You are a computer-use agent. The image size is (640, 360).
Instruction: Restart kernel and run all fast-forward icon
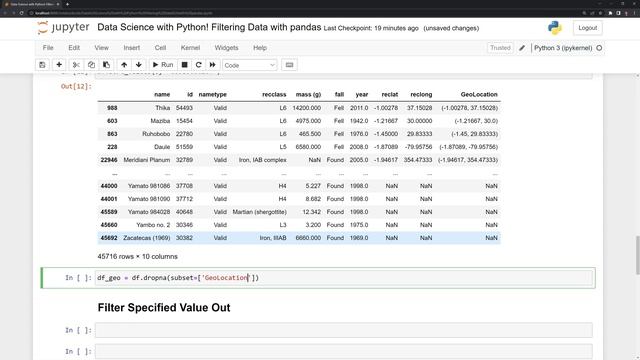pyautogui.click(x=213, y=65)
